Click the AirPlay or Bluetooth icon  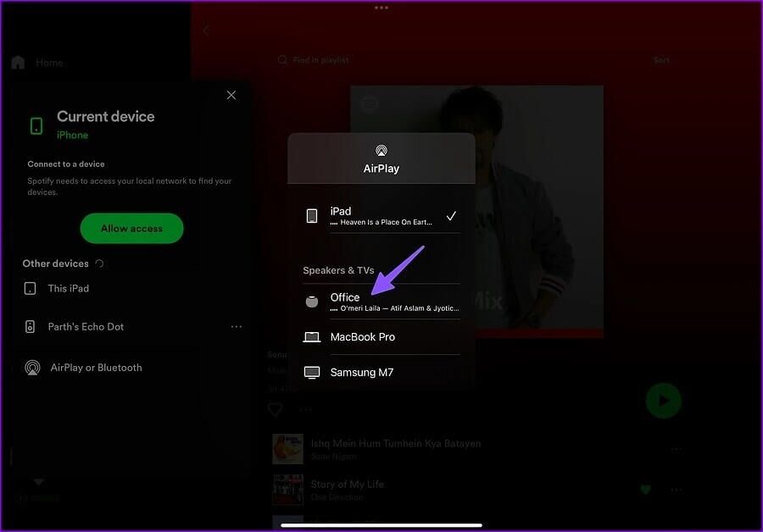click(x=32, y=368)
